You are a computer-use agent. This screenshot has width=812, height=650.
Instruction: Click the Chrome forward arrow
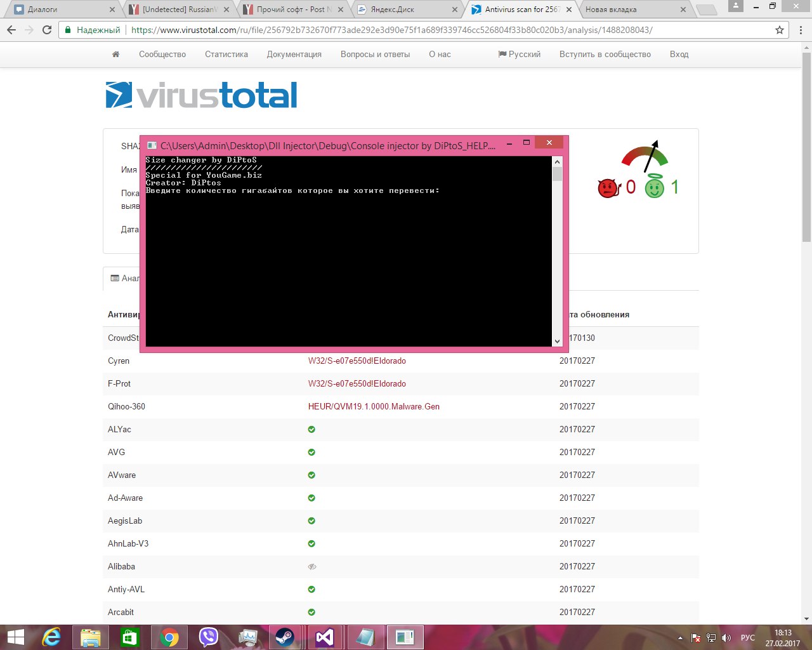[29, 30]
